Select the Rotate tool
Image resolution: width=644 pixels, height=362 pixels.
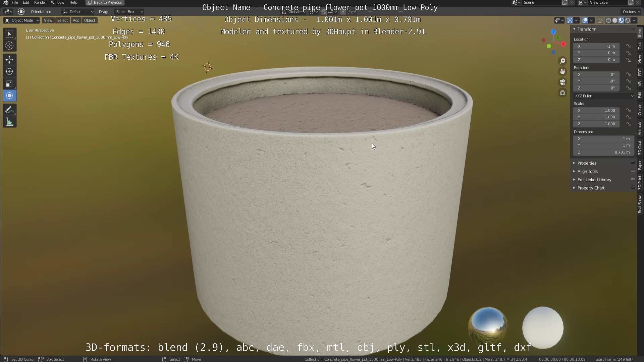(9, 72)
